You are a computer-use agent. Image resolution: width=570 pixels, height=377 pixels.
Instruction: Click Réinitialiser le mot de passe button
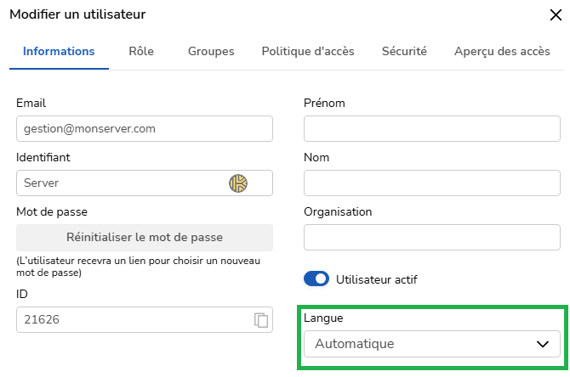[144, 237]
